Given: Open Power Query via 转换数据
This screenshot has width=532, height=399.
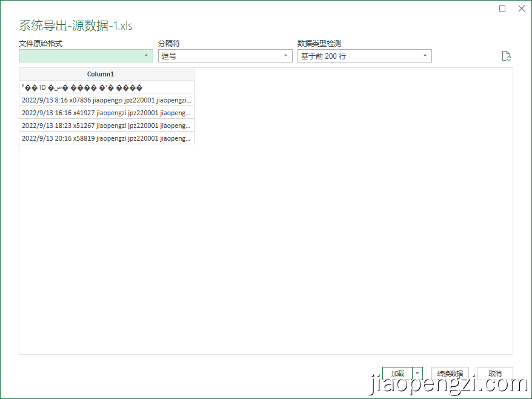Looking at the screenshot, I should [x=450, y=374].
